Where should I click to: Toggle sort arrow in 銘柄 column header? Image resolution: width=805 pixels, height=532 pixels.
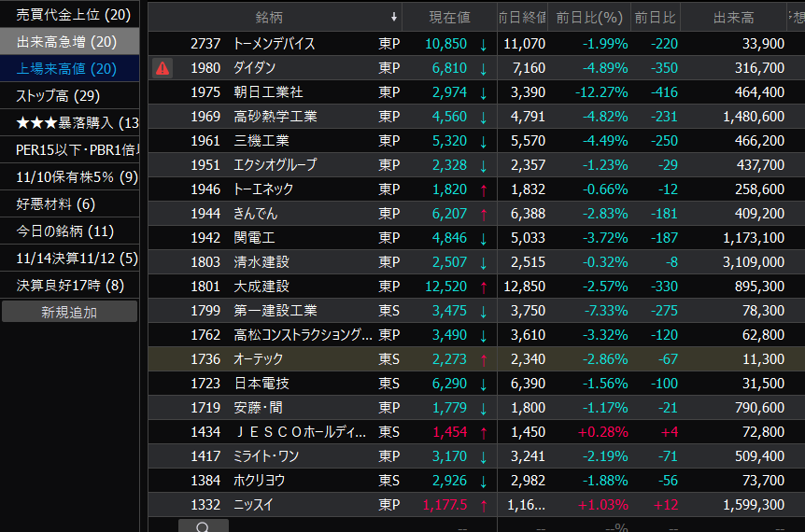394,18
